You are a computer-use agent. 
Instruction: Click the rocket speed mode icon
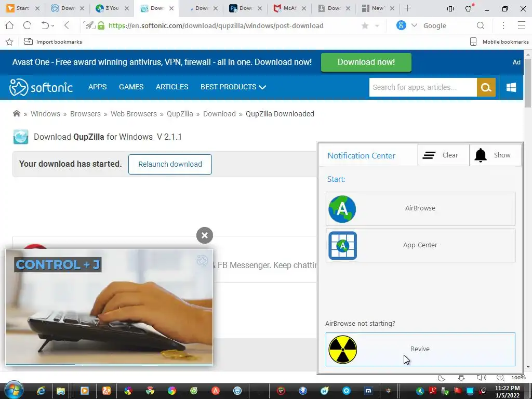pos(89,25)
